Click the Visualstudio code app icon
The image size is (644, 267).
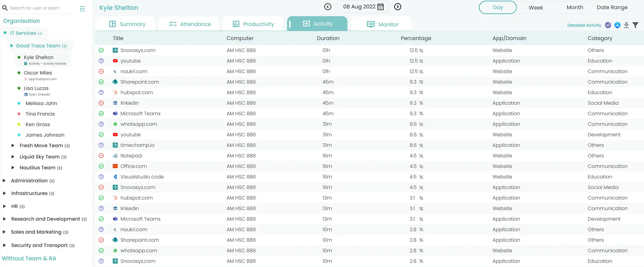click(115, 177)
